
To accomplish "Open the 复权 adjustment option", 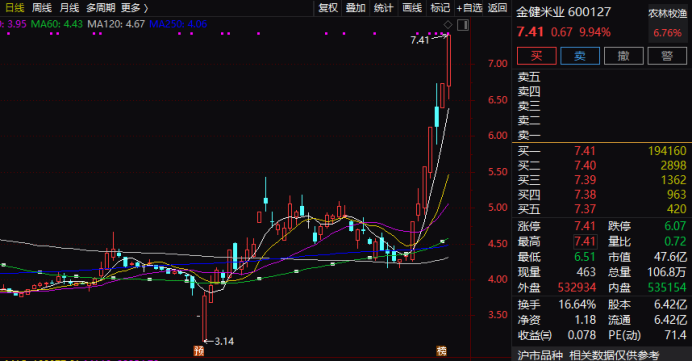I will click(x=328, y=8).
